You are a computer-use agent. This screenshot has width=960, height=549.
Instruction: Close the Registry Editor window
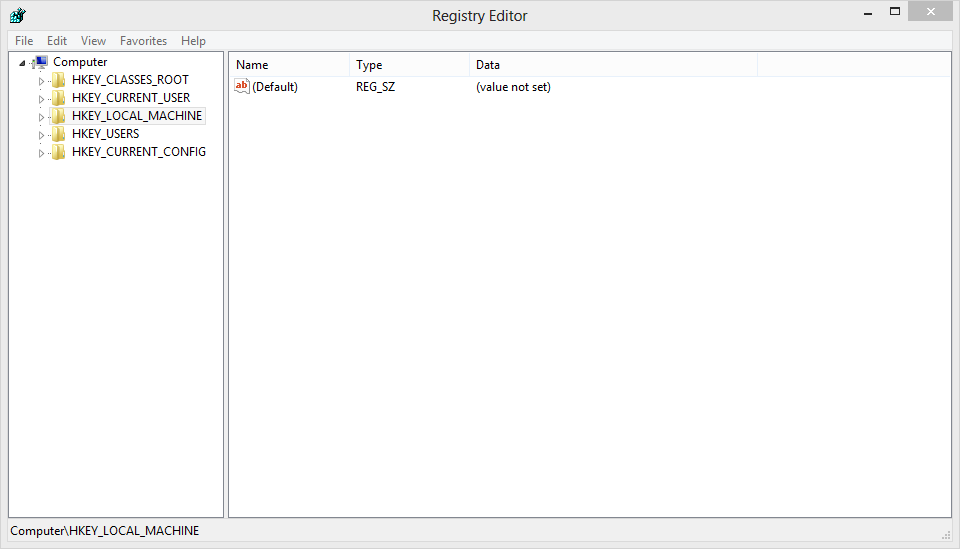click(x=931, y=12)
